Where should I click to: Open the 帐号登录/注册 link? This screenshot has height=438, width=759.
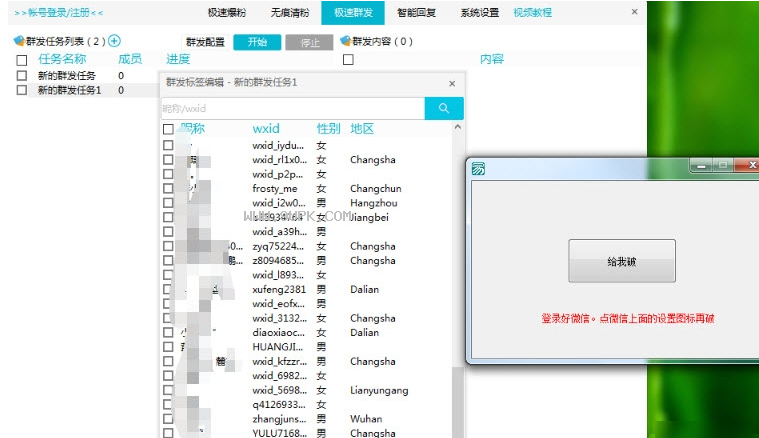click(59, 13)
